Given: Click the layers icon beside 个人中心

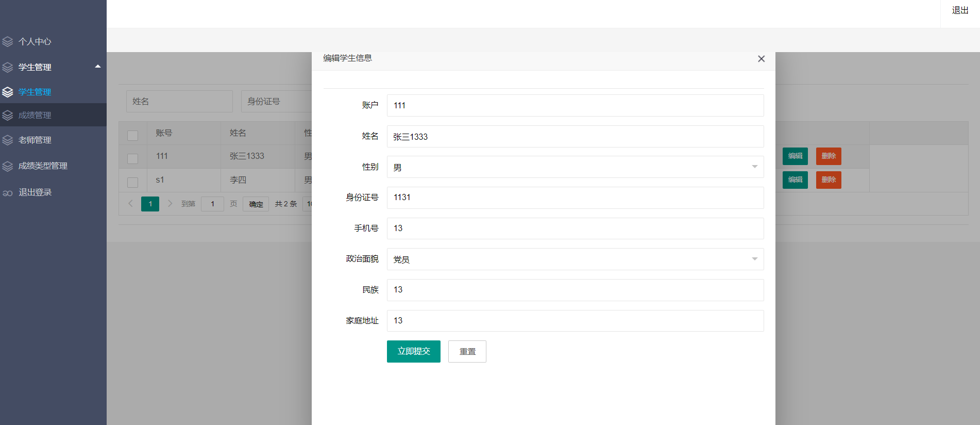Looking at the screenshot, I should click(8, 41).
